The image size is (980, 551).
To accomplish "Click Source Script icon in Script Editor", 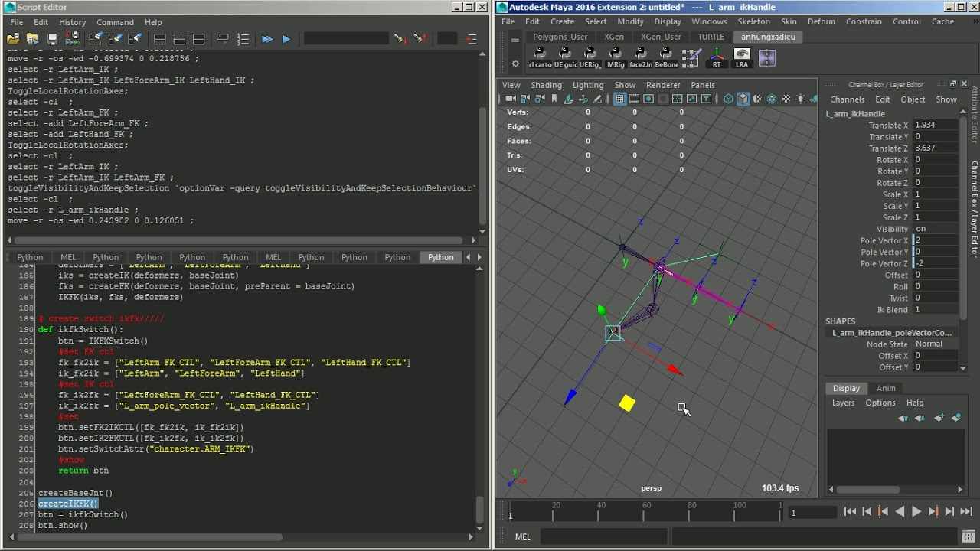I will point(33,38).
